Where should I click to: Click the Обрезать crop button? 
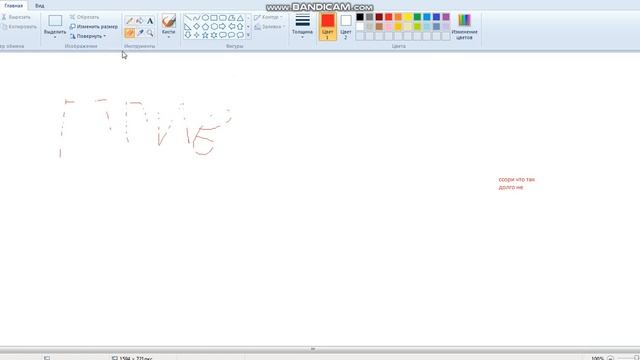click(84, 17)
